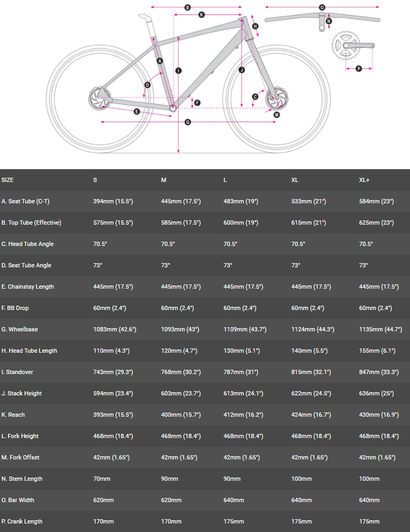Screen dimensions: 410x532
Task: Select the O bar width marker
Action: pos(322,7)
